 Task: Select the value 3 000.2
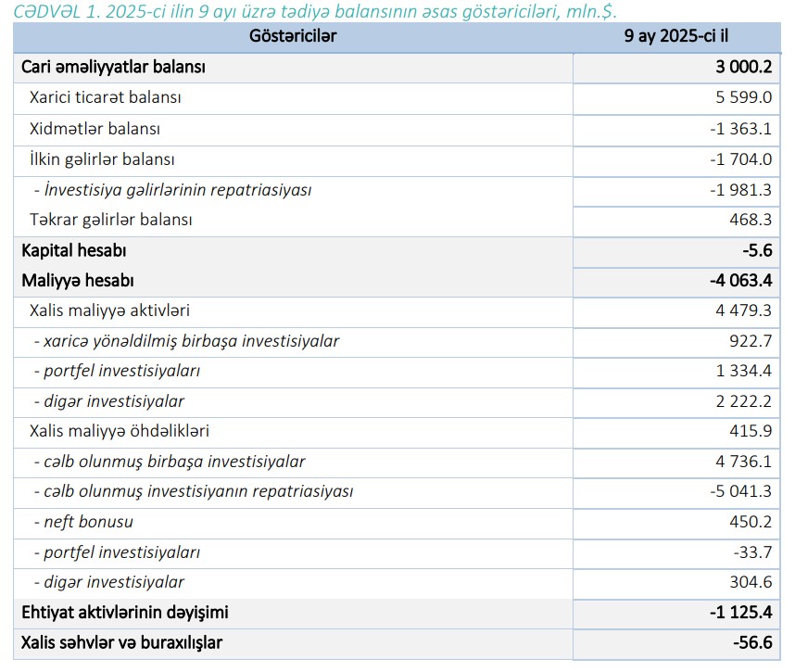pyautogui.click(x=738, y=67)
